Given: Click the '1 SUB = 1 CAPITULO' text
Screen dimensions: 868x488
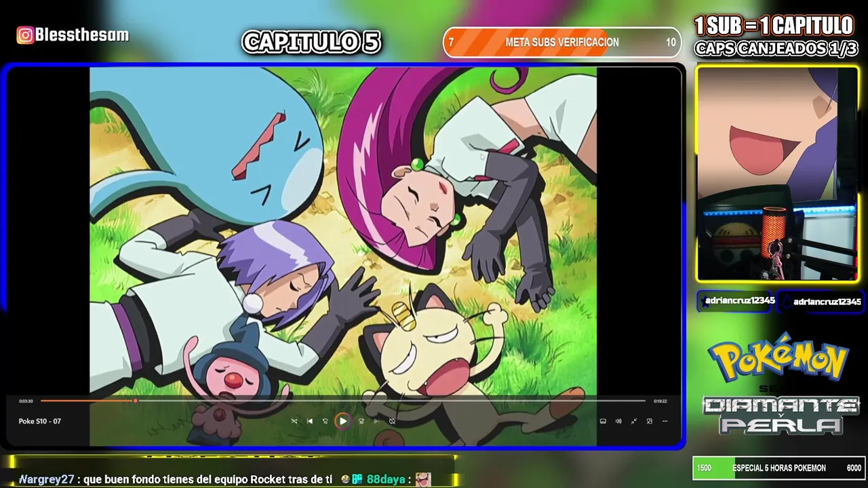Looking at the screenshot, I should [774, 26].
